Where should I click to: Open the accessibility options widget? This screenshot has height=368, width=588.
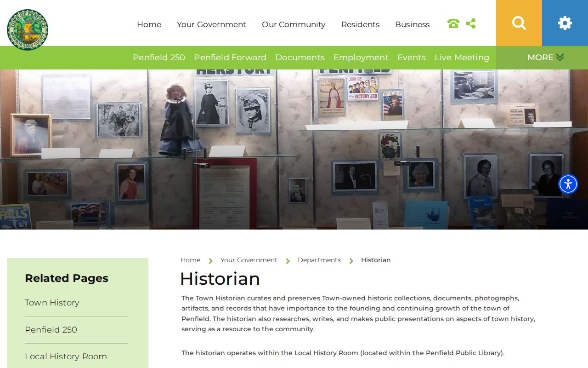(568, 184)
